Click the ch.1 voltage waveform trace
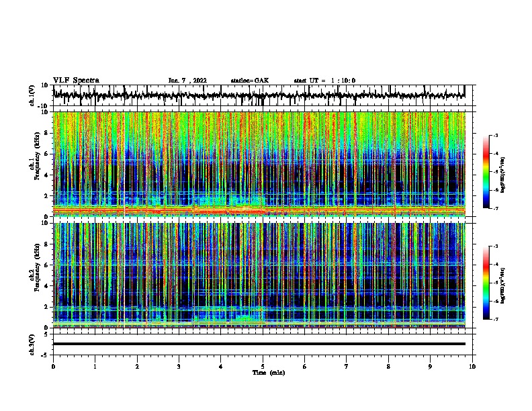 click(259, 95)
